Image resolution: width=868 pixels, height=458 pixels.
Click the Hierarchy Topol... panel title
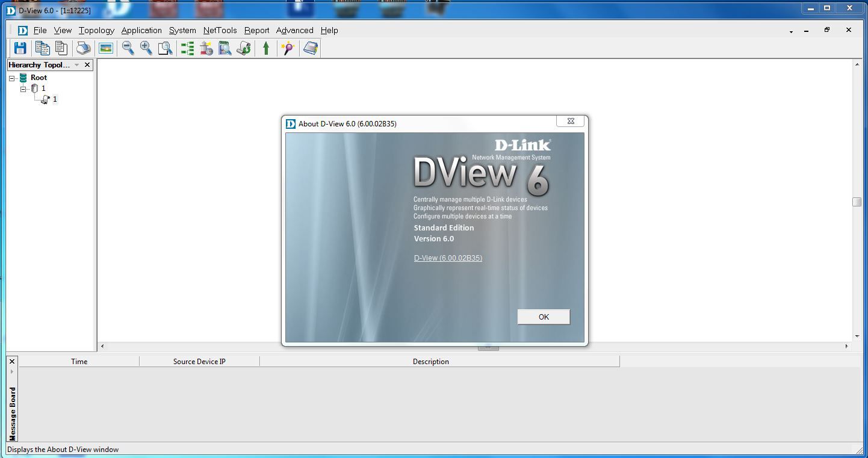coord(40,65)
